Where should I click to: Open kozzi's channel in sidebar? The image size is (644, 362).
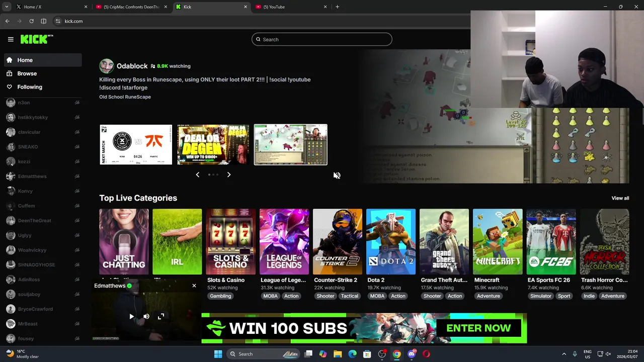[43, 161]
